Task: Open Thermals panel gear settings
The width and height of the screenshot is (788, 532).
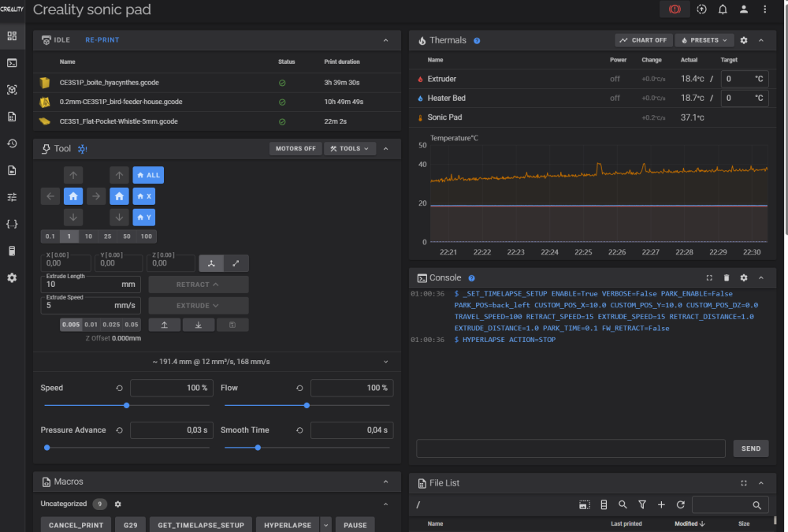Action: point(743,40)
